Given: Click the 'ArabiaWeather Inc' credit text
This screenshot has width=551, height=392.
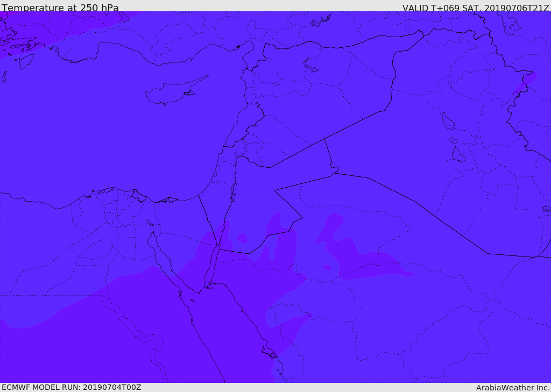Looking at the screenshot, I should (x=513, y=388).
